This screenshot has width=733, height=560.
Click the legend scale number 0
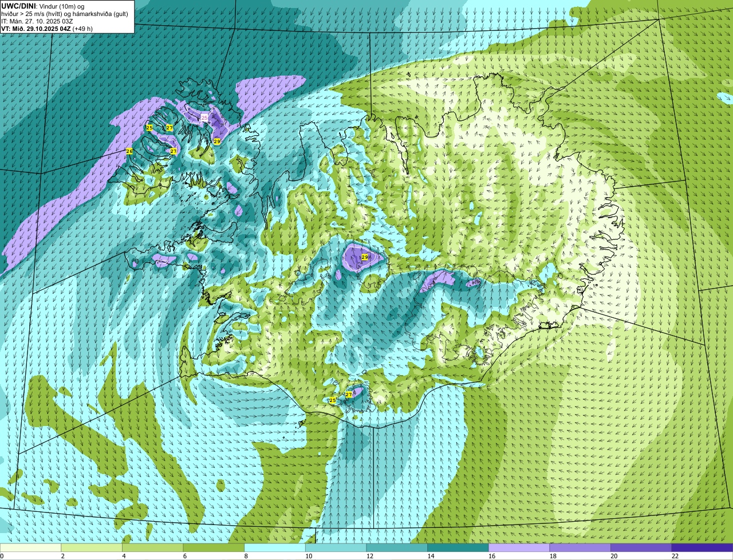pyautogui.click(x=2, y=556)
